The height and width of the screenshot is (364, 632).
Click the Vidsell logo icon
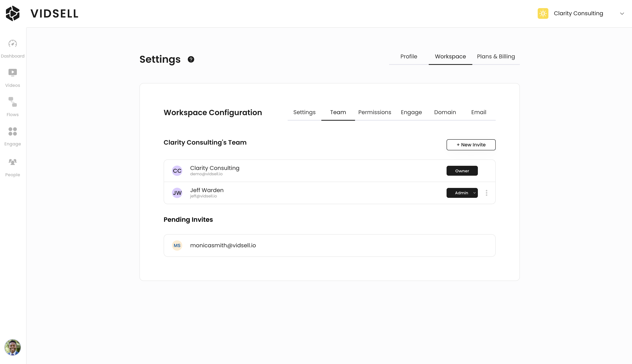click(13, 13)
